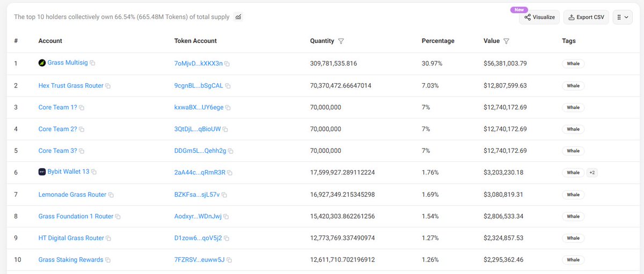Copy token account 7FZRSV...euww5J
644x274 pixels.
point(229,260)
